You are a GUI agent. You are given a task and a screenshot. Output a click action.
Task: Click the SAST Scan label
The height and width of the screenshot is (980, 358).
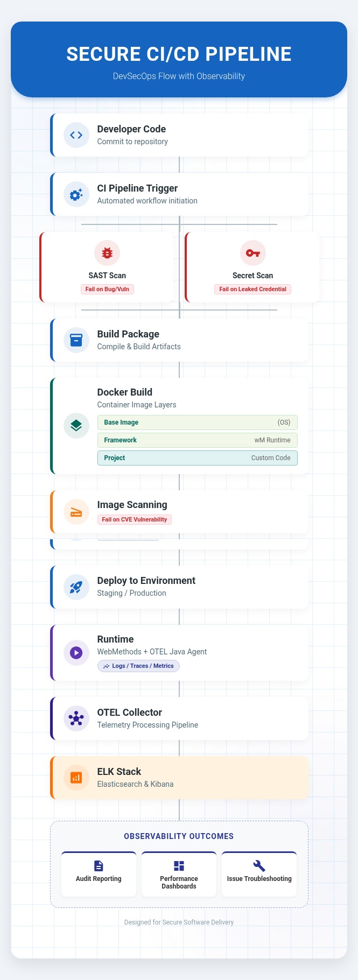[107, 276]
